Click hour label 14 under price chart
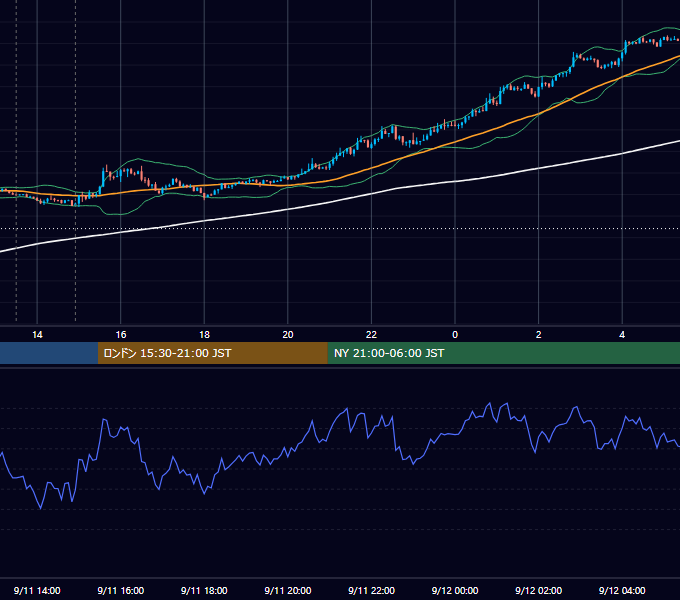Screen dimensions: 680x600 37,335
